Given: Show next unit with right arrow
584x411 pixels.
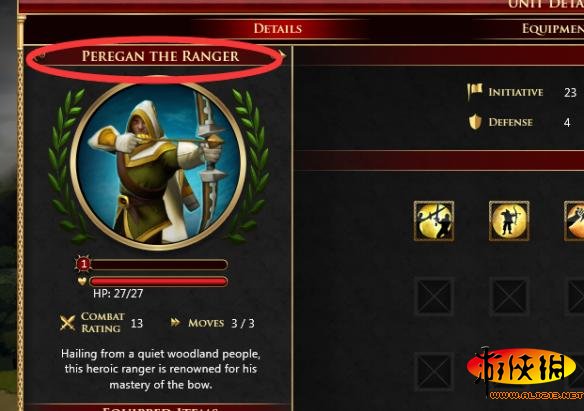Looking at the screenshot, I should tap(283, 56).
